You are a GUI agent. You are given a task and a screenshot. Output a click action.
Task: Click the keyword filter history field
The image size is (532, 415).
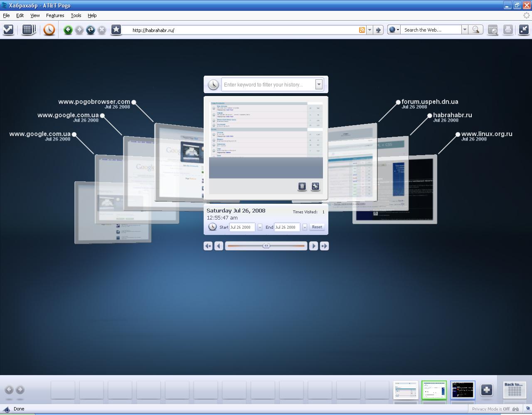point(268,84)
